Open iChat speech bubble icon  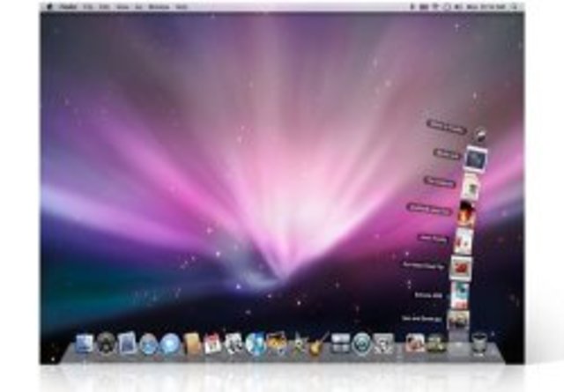pyautogui.click(x=170, y=344)
